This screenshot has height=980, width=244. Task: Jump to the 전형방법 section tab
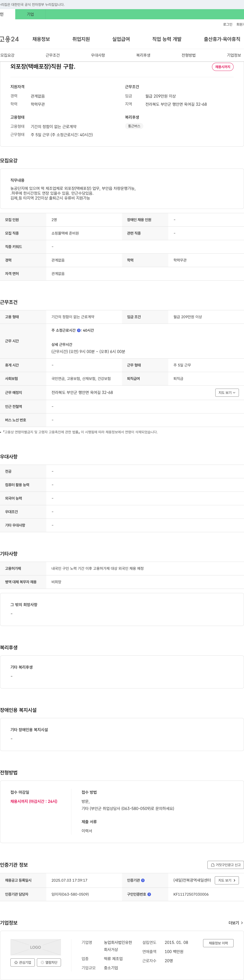(x=188, y=55)
